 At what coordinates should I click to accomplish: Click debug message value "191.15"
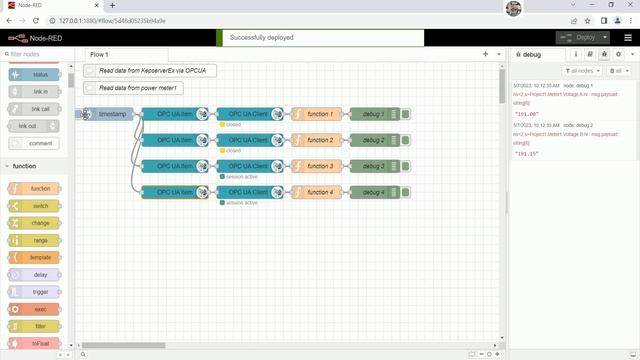pyautogui.click(x=527, y=154)
